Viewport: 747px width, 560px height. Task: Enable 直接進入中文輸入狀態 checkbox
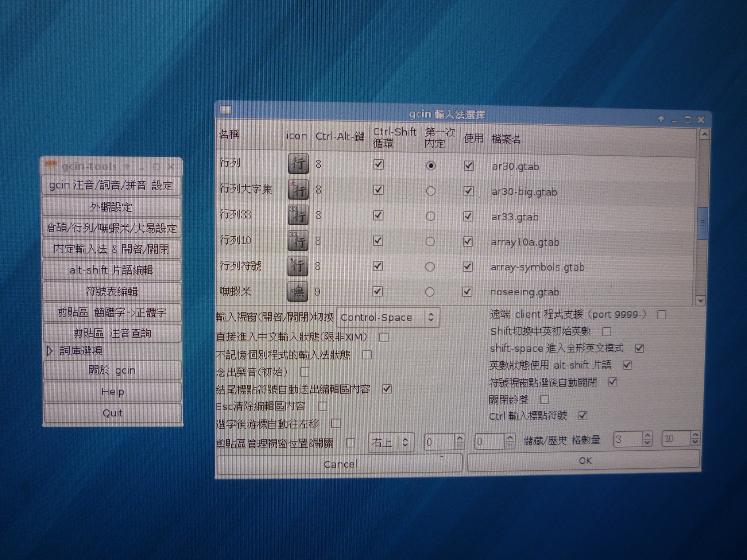pyautogui.click(x=383, y=337)
